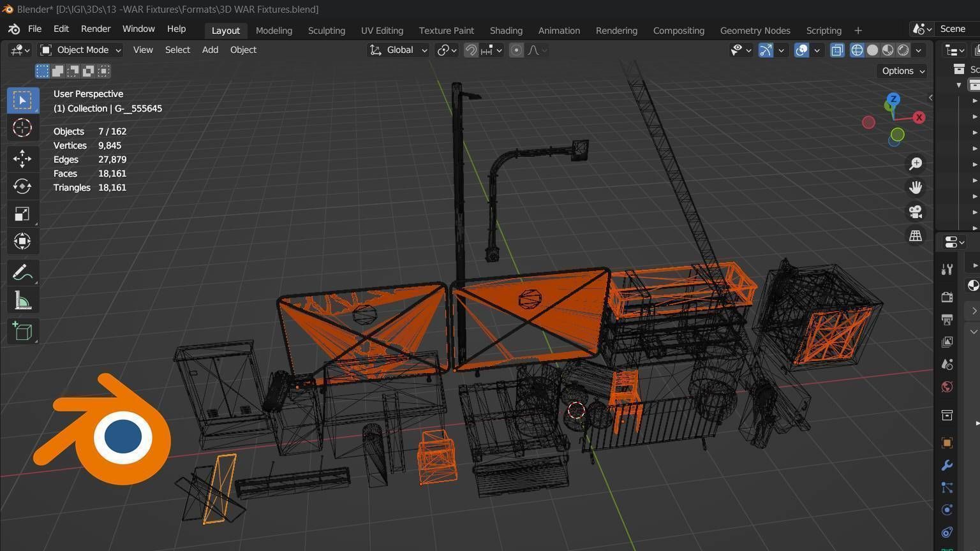Switch to the UV Editing workspace tab
This screenshot has height=551, width=980.
coord(382,31)
